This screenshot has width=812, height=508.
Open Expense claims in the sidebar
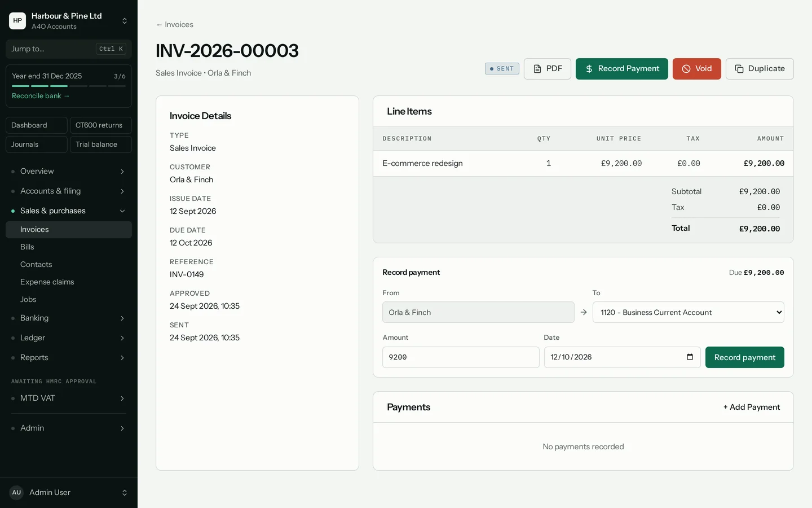pos(69,282)
